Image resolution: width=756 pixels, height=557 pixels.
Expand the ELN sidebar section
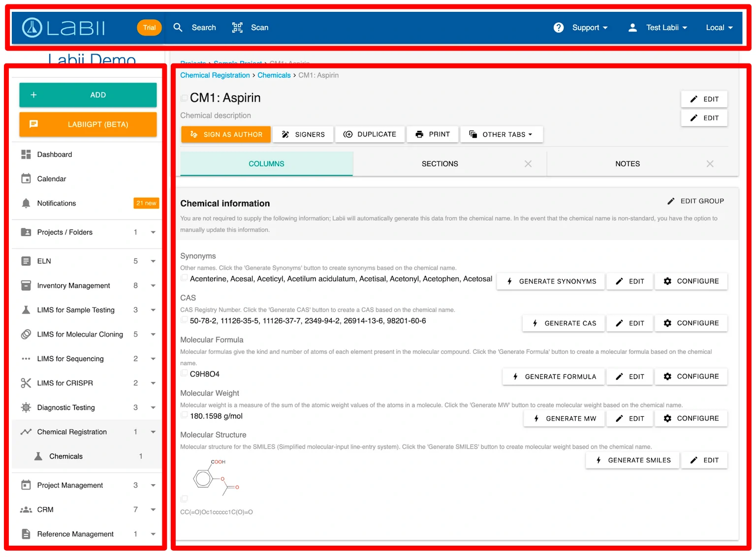[x=153, y=261]
